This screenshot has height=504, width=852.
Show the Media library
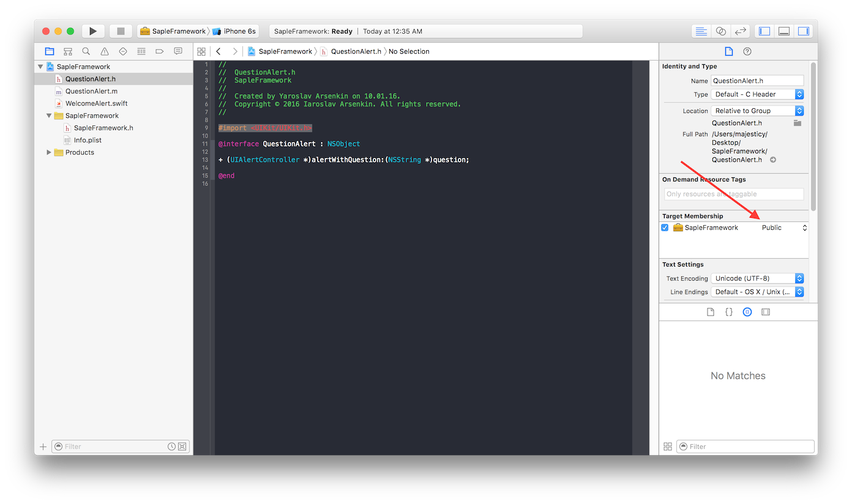tap(766, 312)
